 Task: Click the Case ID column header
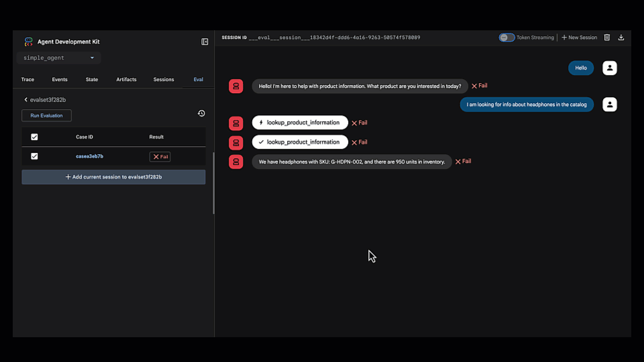pyautogui.click(x=85, y=137)
